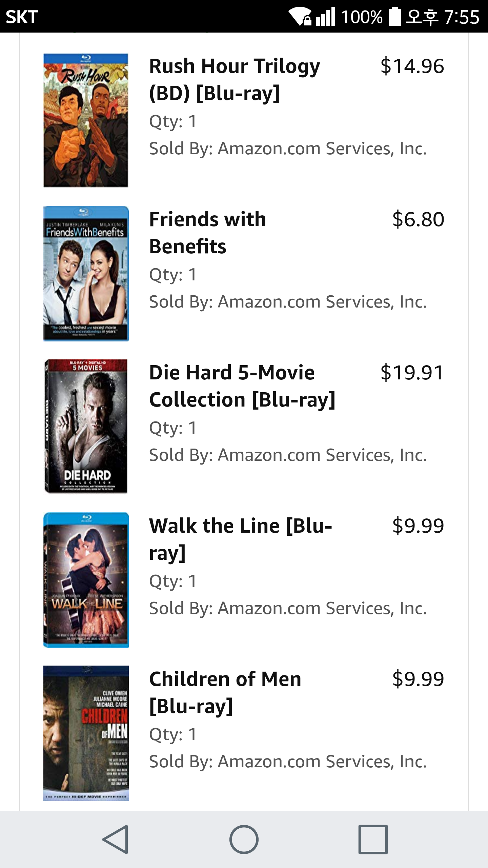
Task: Select the Die Hard 5-Movie Collection title
Action: pos(242,386)
